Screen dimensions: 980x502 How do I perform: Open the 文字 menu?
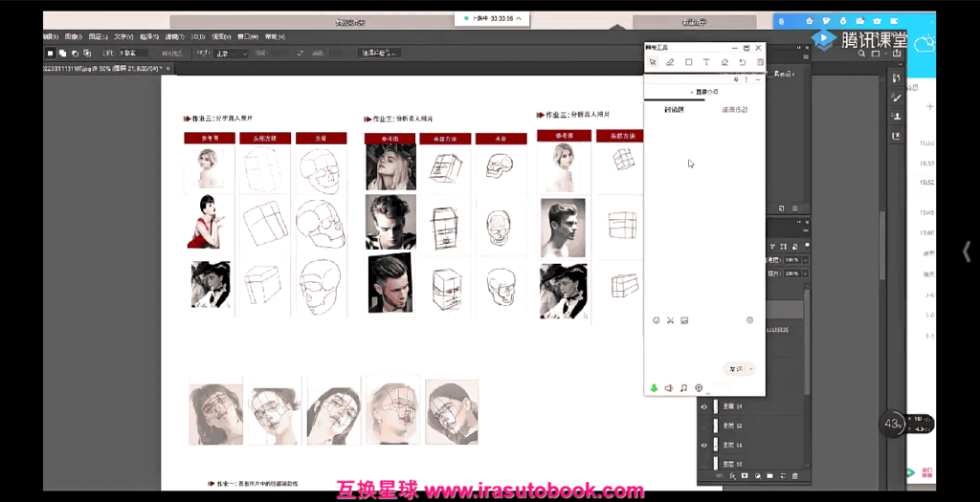pos(123,37)
